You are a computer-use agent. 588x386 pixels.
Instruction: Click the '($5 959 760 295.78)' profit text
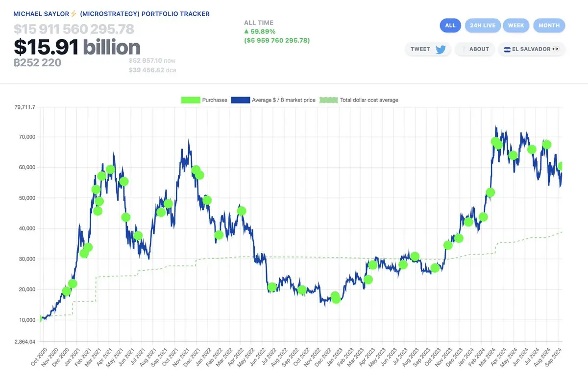pos(277,40)
